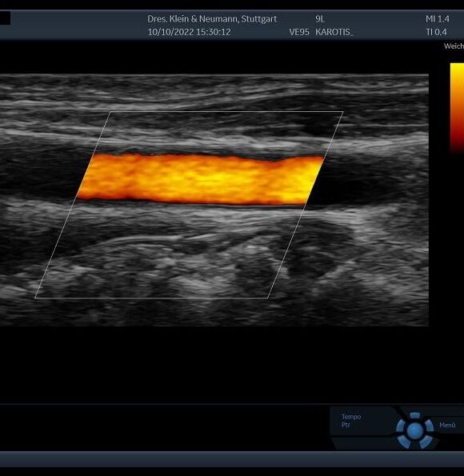This screenshot has height=476, width=464.
Task: Click the Weich label above the color bar
Action: [454, 46]
